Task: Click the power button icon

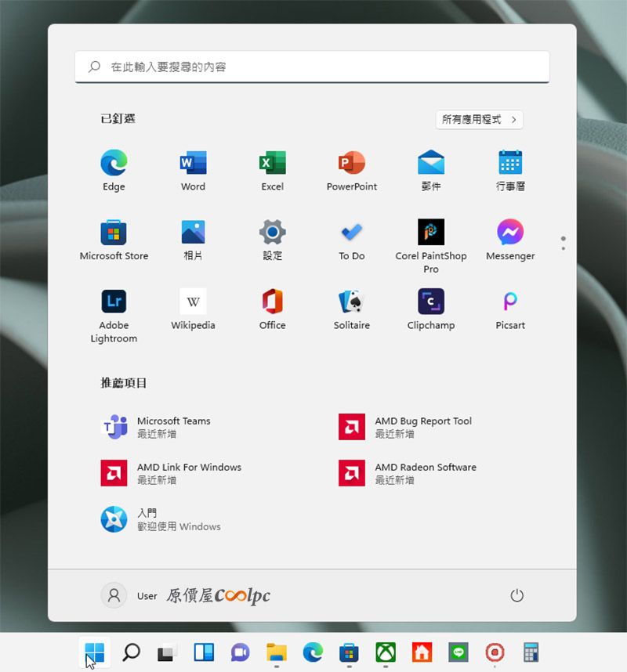Action: click(x=516, y=595)
